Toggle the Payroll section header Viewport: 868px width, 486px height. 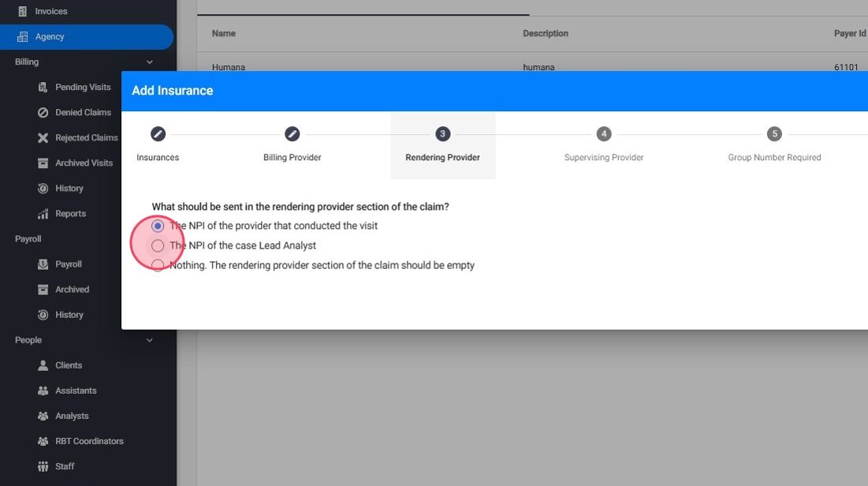[28, 239]
